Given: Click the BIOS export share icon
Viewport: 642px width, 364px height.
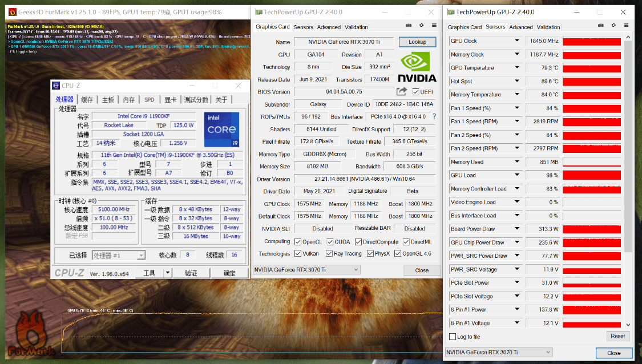Looking at the screenshot, I should tap(402, 91).
